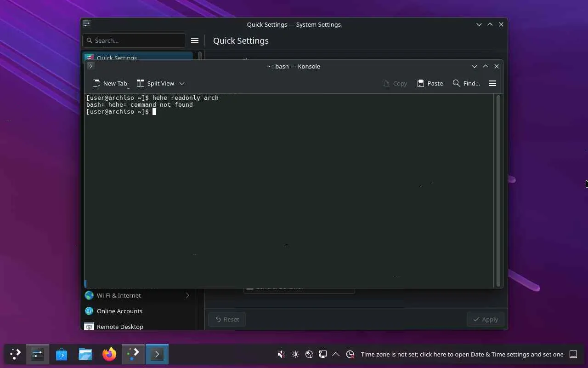Switch to System Settings from the taskbar

pos(38,354)
